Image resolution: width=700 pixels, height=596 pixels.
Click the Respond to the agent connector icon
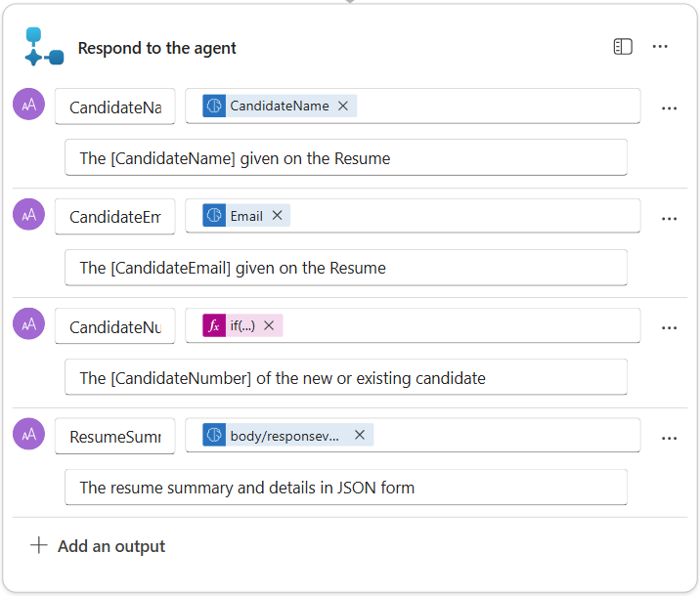coord(44,47)
